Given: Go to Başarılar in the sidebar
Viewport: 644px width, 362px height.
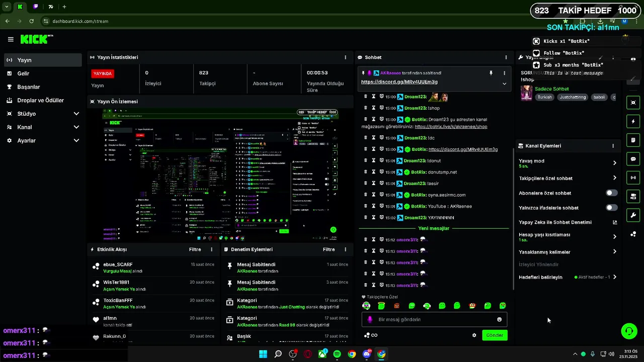Looking at the screenshot, I should click(x=43, y=87).
